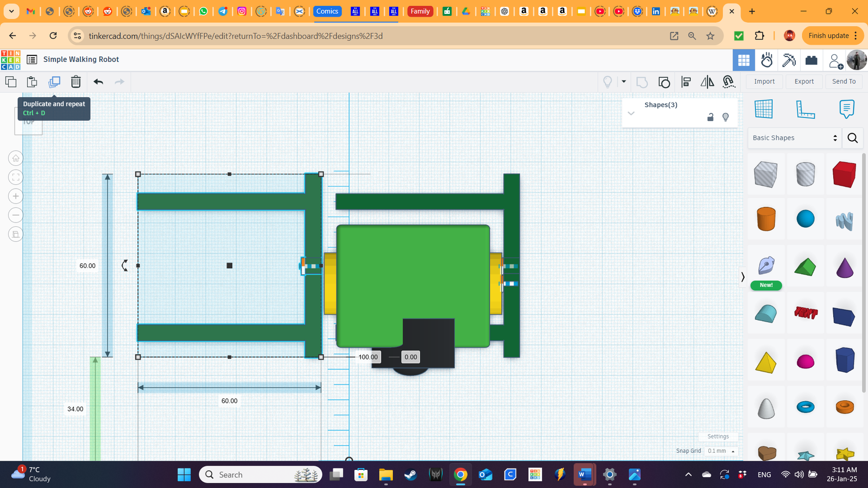Delete selection with trash icon

[x=76, y=81]
